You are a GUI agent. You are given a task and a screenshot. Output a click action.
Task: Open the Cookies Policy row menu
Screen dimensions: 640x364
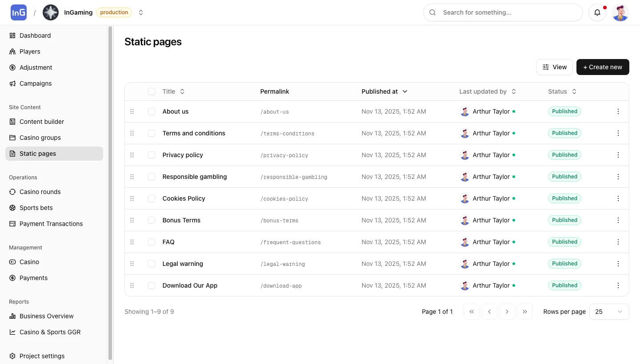coord(618,198)
